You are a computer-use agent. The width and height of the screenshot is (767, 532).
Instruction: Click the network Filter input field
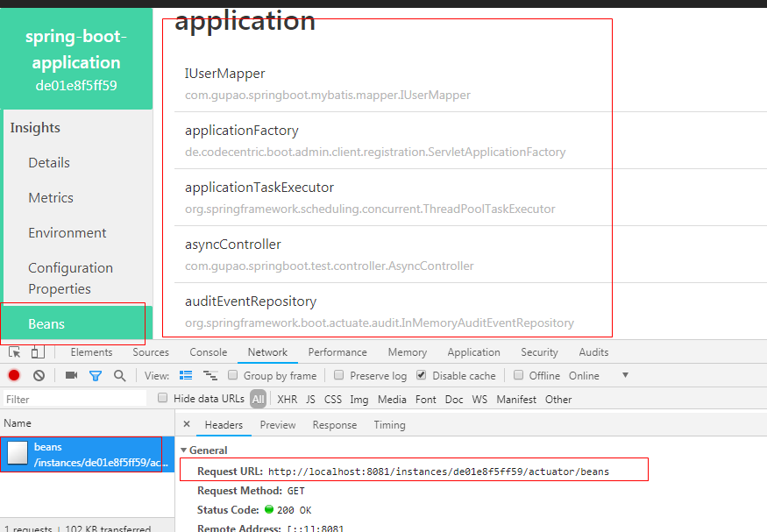tap(75, 399)
